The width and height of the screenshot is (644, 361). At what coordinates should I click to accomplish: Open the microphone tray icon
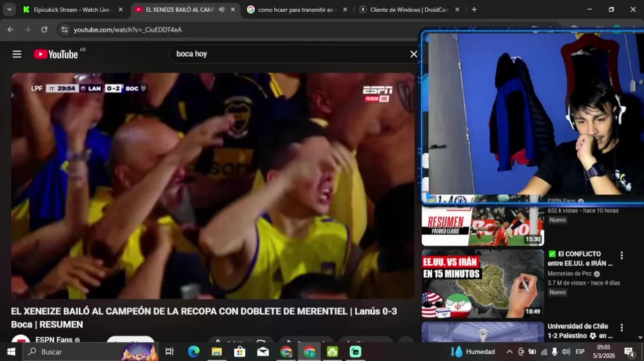pos(555,352)
